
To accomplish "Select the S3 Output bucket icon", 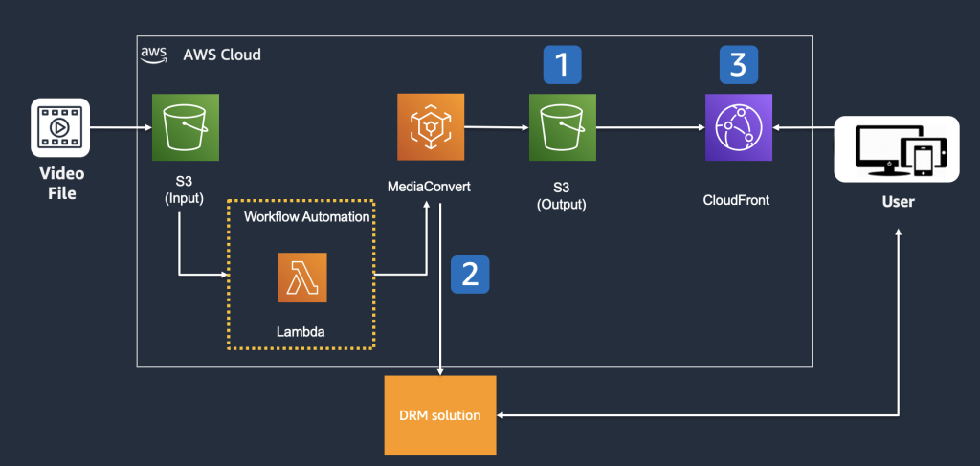I will (563, 127).
